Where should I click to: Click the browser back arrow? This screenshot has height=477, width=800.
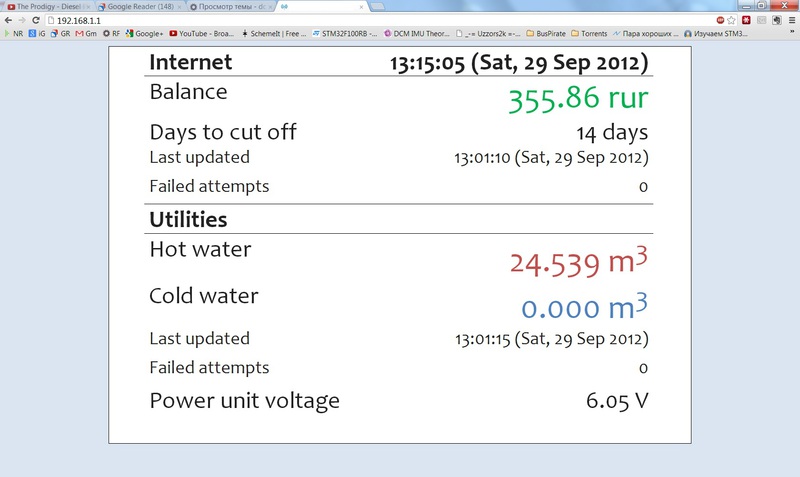pos(8,20)
